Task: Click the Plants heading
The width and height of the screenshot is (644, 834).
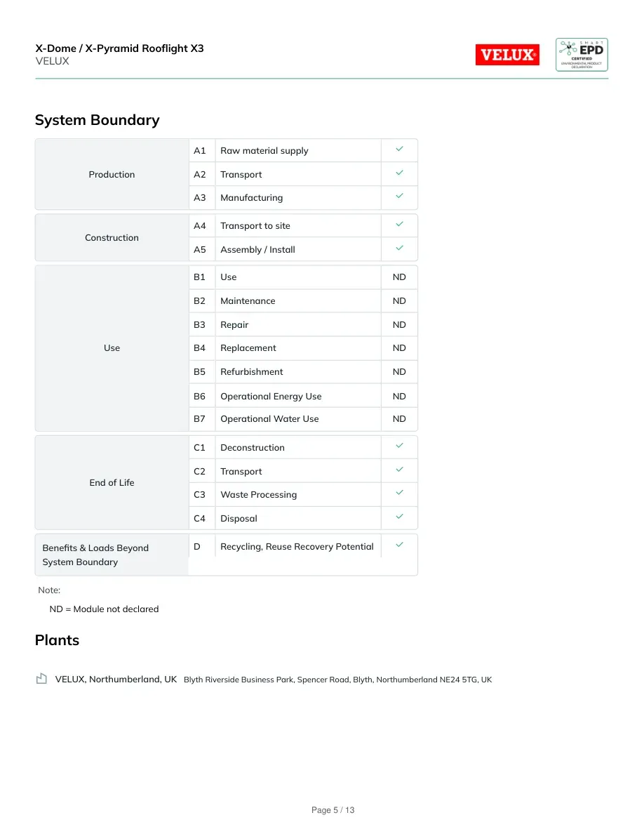Action: tap(57, 640)
